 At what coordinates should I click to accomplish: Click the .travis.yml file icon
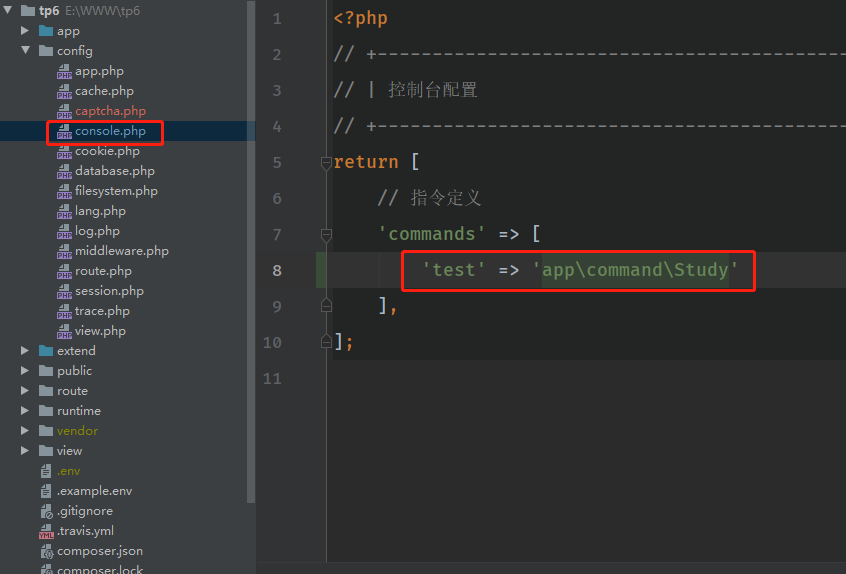[46, 531]
